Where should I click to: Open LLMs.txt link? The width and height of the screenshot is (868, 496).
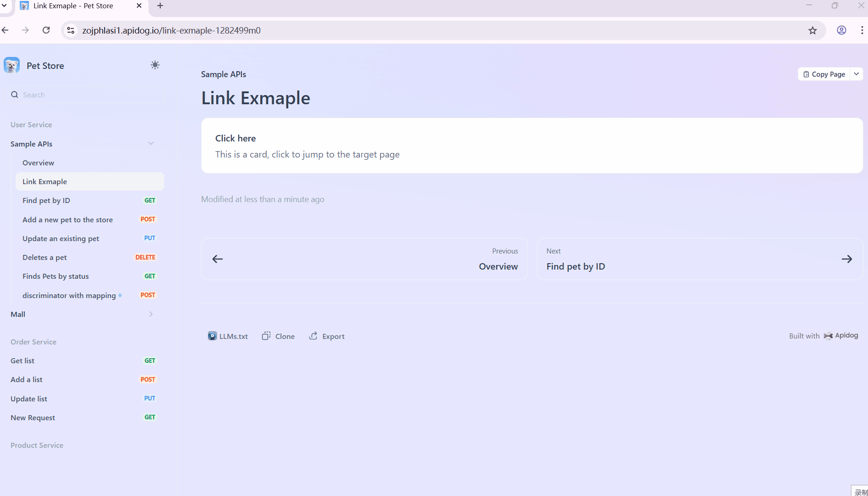(x=228, y=336)
